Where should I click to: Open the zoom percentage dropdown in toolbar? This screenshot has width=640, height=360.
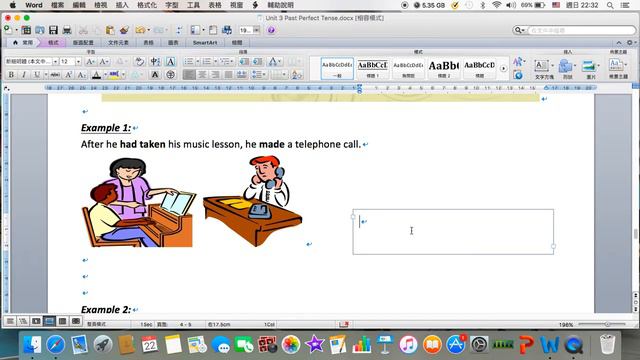tap(256, 30)
